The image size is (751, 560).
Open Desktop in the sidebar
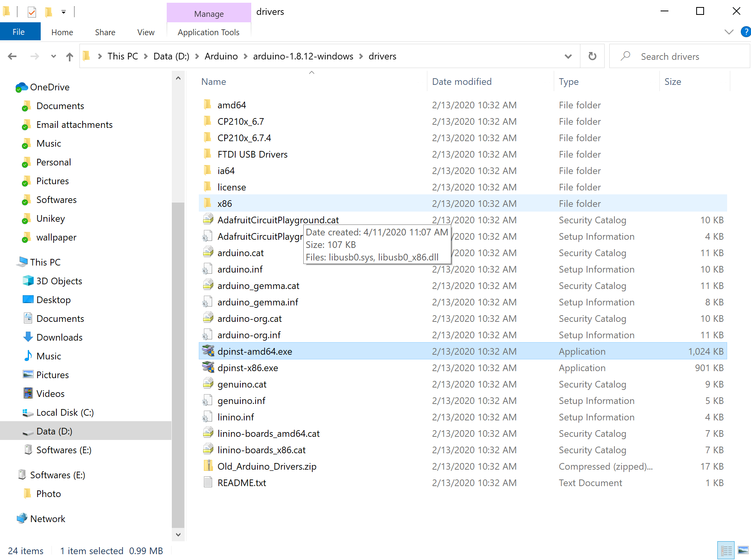[54, 300]
